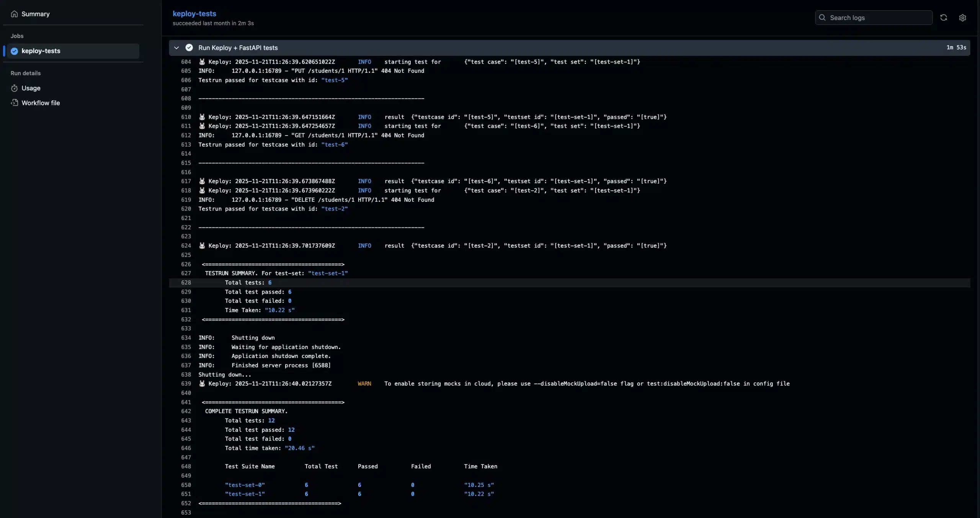Open the Workflow file link
The width and height of the screenshot is (980, 518).
(x=41, y=103)
